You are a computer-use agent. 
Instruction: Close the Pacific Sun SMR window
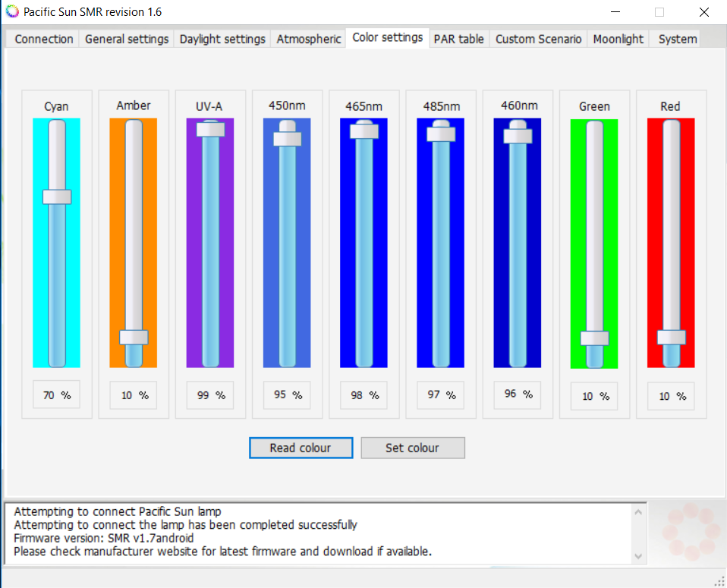tap(703, 11)
